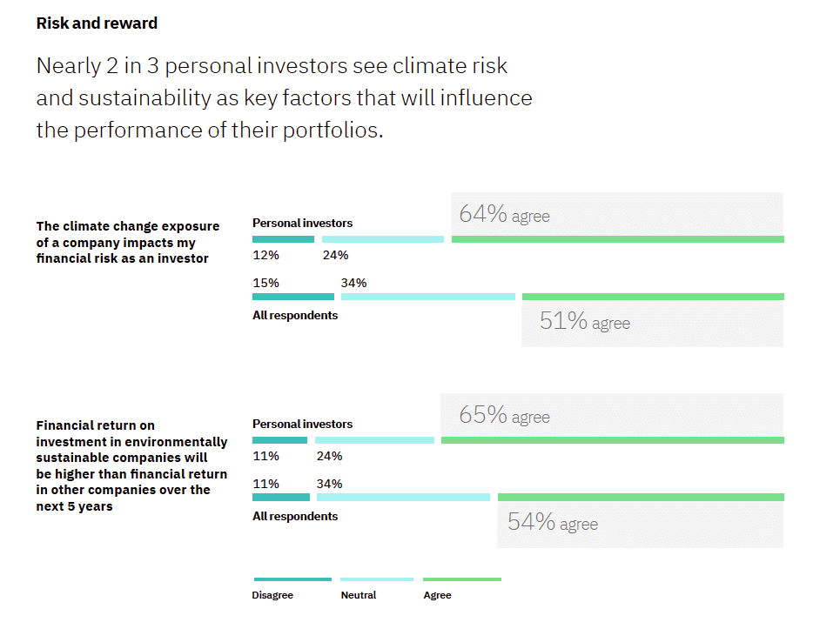Click the climate change exposure question text
Image resolution: width=840 pixels, height=629 pixels.
tap(128, 242)
